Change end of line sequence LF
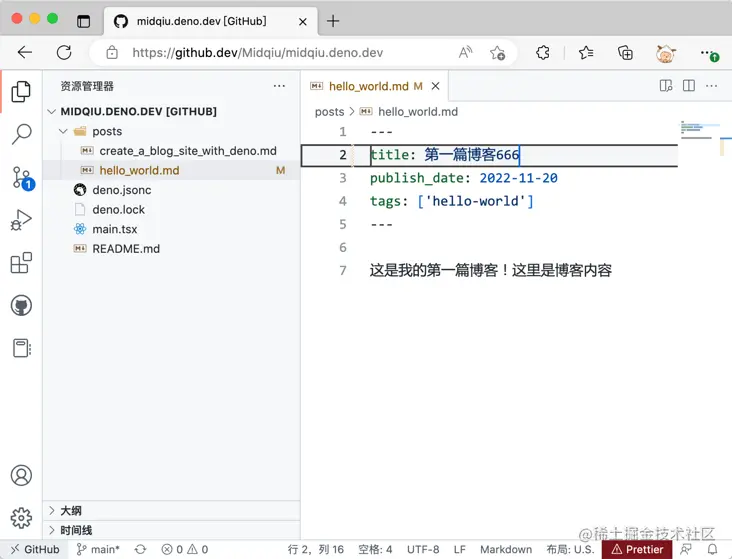Viewport: 732px width, 559px height. click(459, 550)
